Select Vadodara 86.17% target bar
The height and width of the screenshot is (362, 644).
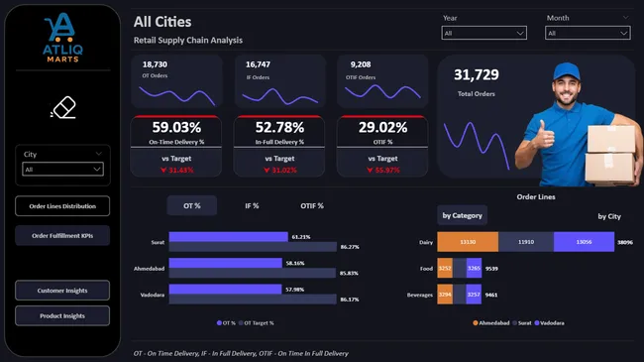pos(253,300)
